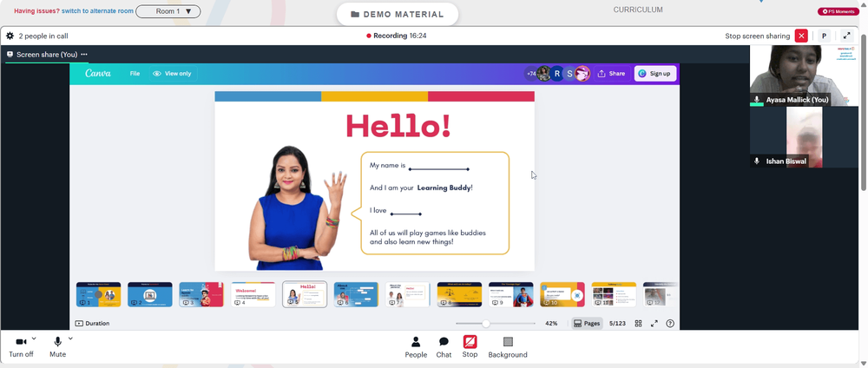Screen dimensions: 868x368
Task: Click the page vertical scrollbar
Action: [x=864, y=111]
